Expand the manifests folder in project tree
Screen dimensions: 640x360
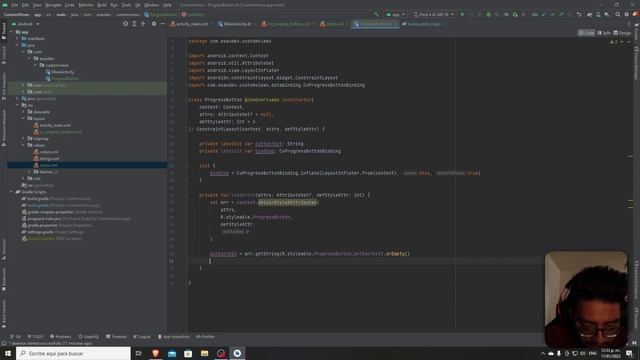click(x=18, y=38)
